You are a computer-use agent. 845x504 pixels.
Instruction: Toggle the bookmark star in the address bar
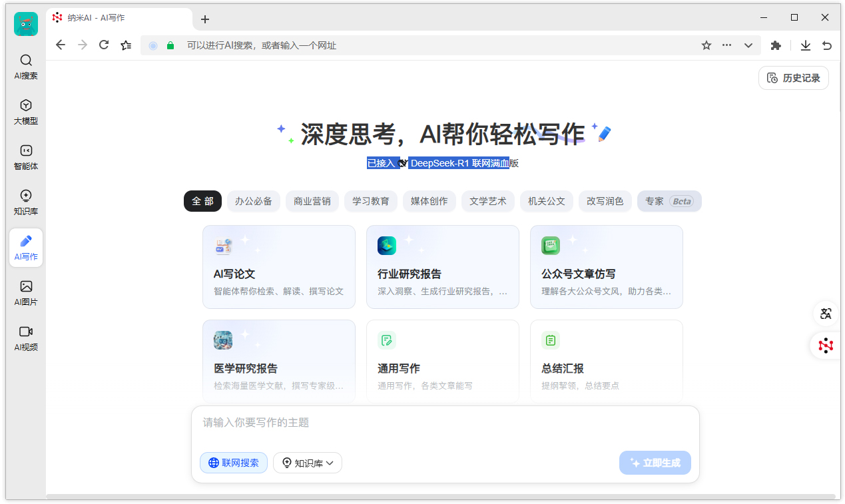(706, 45)
